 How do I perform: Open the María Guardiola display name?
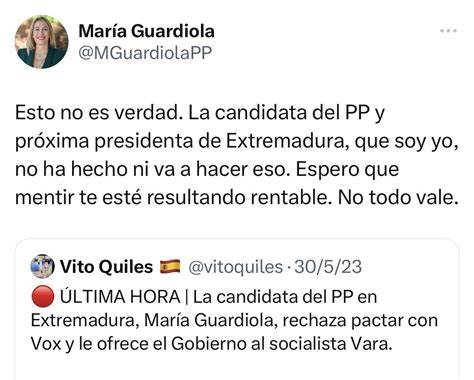(x=147, y=31)
